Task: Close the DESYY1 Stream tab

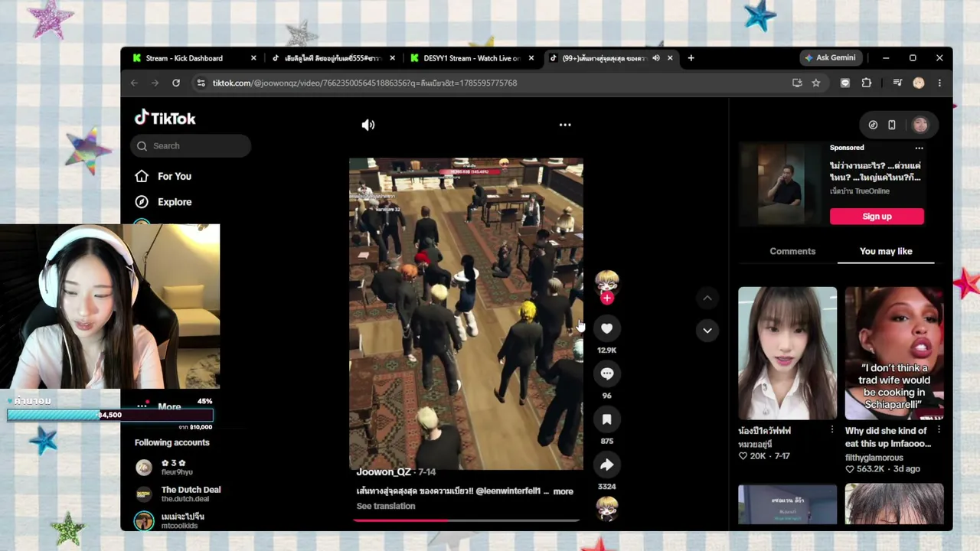Action: 531,58
